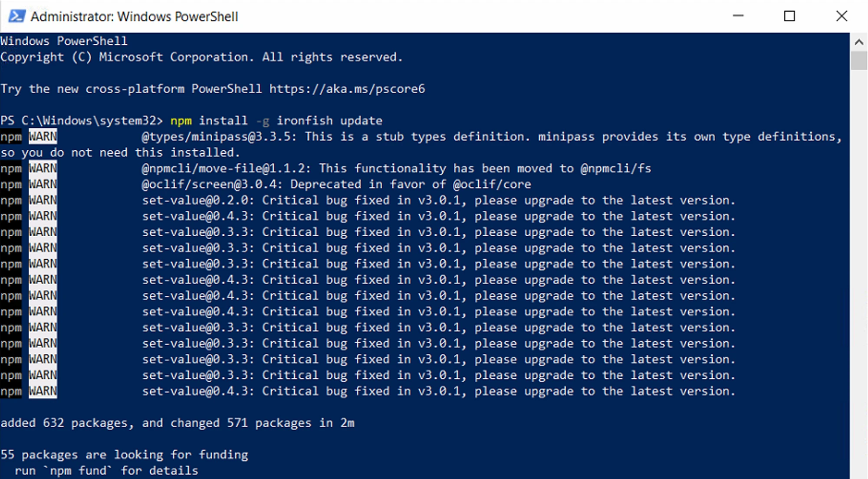Screen dimensions: 868x479
Task: Minimize the PowerShell window
Action: tap(738, 16)
